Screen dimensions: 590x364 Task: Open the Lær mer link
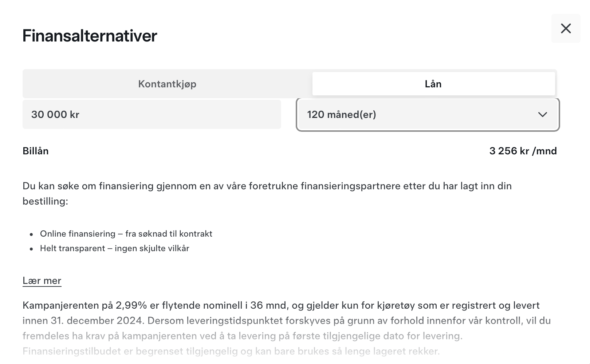(x=42, y=281)
